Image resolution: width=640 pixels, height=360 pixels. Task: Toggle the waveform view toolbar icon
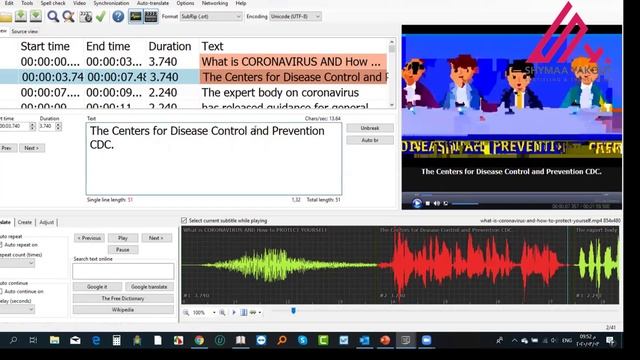tap(136, 16)
